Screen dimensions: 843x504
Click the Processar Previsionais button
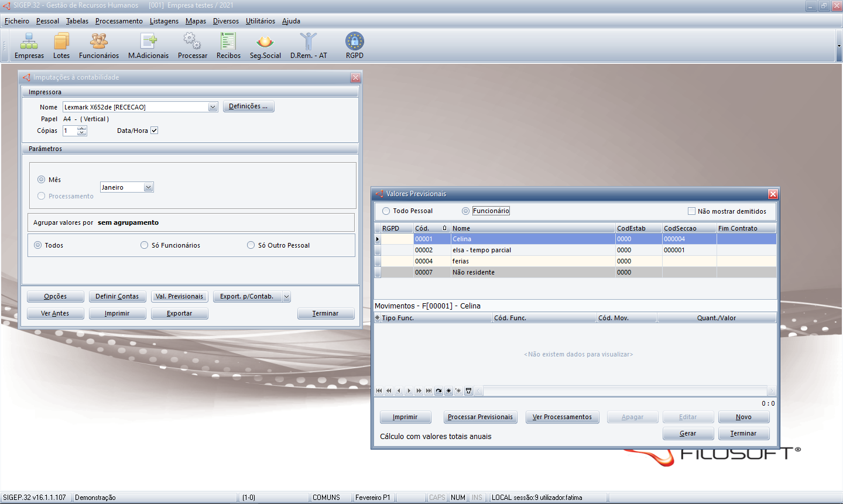tap(480, 417)
